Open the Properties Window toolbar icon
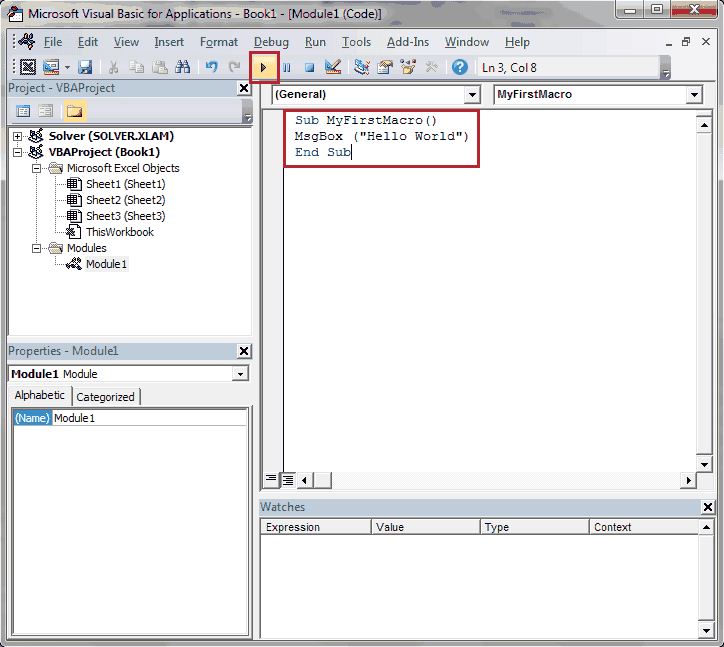This screenshot has height=647, width=724. coord(385,67)
